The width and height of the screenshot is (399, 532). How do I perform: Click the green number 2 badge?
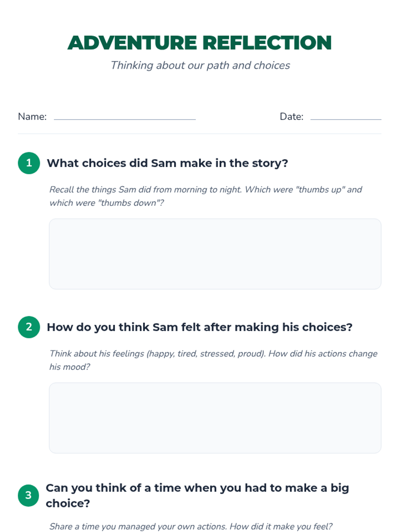click(x=29, y=327)
